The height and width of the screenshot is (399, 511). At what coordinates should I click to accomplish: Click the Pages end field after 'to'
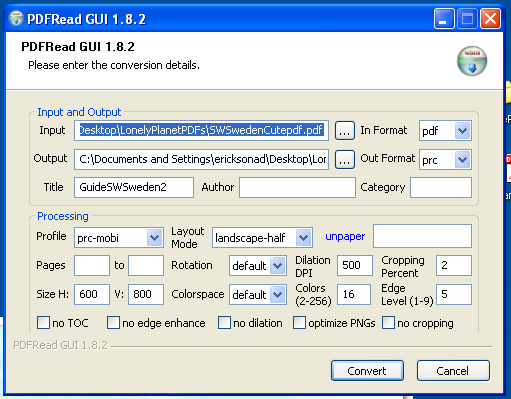pos(146,265)
